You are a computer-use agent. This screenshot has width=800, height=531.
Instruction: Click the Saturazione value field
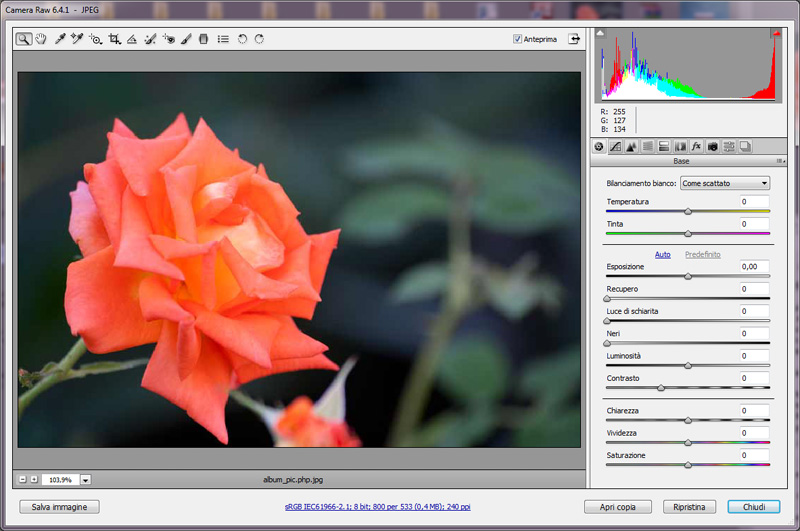pyautogui.click(x=755, y=455)
